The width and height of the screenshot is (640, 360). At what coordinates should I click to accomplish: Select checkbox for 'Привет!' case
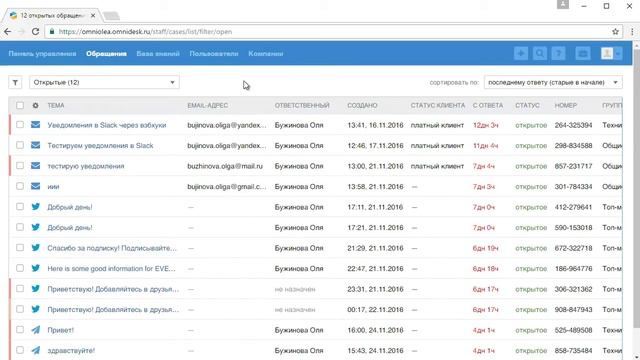[x=20, y=330]
